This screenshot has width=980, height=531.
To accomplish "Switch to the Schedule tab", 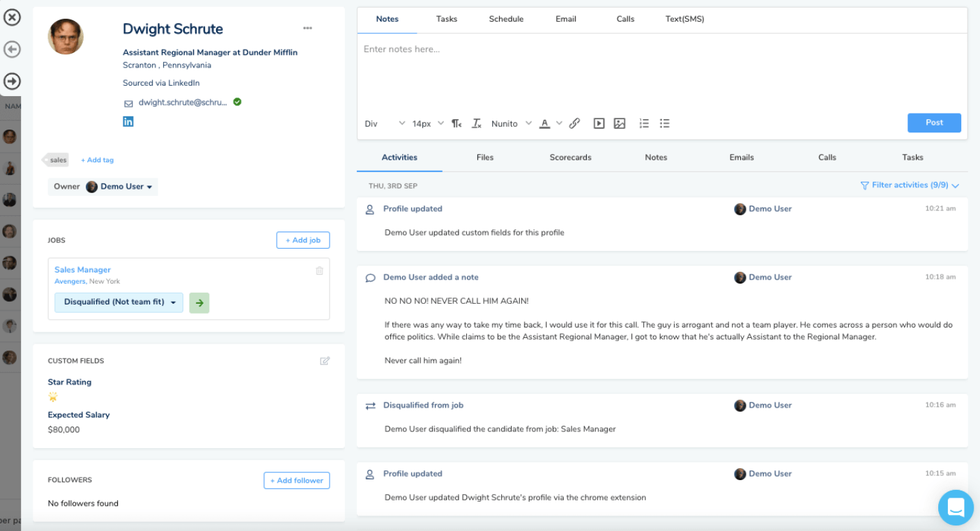I will point(506,19).
